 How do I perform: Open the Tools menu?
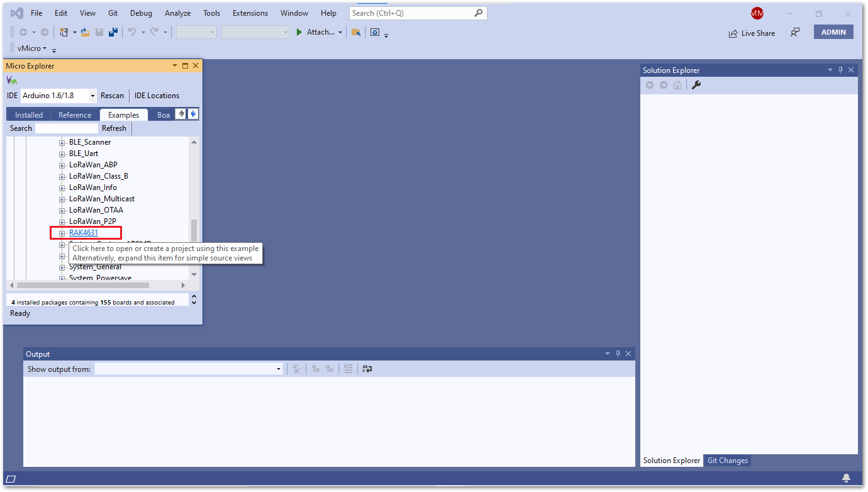pos(212,13)
